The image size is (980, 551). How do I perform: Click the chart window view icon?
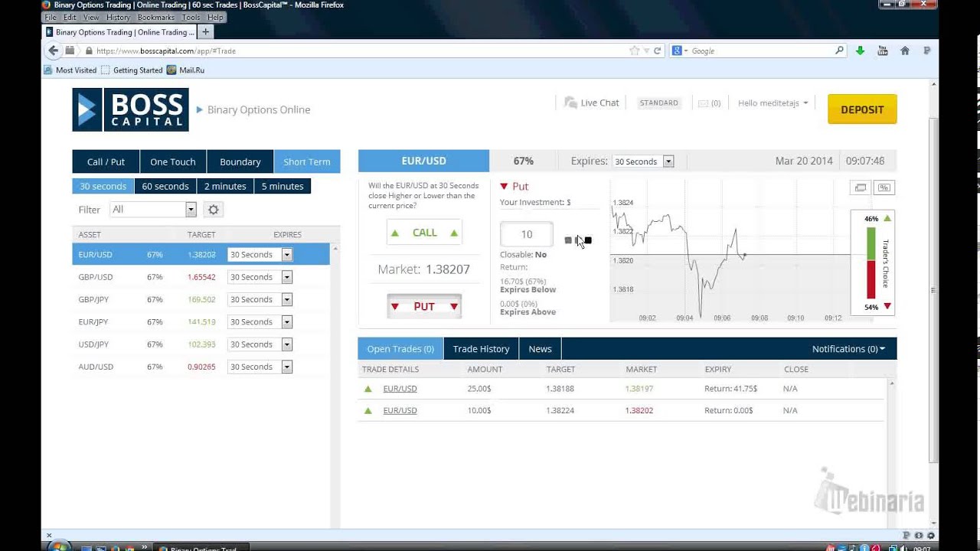point(861,187)
